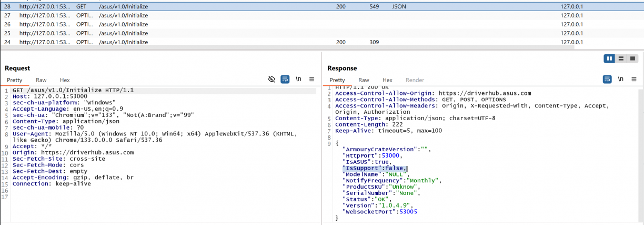Show non-printable characters (\n) in Response panel
Viewport: 644px width, 225px height.
tap(621, 80)
